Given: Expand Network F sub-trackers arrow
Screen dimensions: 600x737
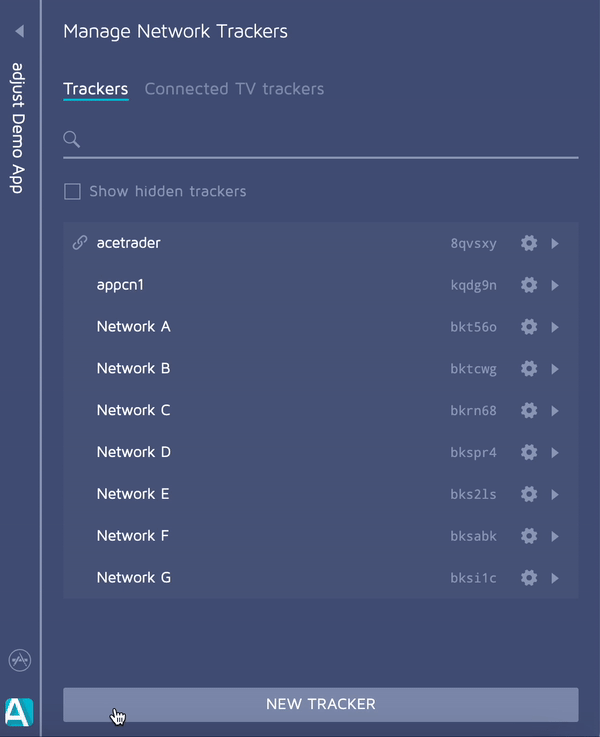Looking at the screenshot, I should [555, 536].
